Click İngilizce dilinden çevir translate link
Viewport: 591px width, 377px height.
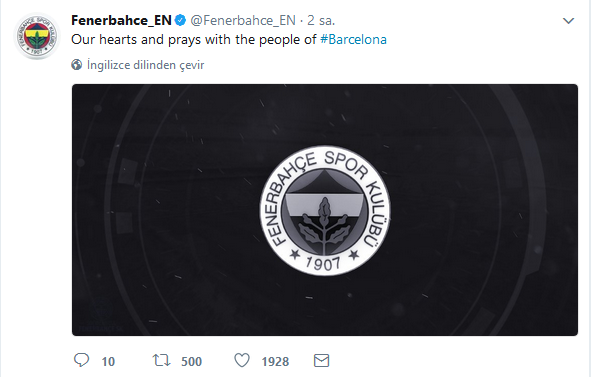pyautogui.click(x=145, y=65)
